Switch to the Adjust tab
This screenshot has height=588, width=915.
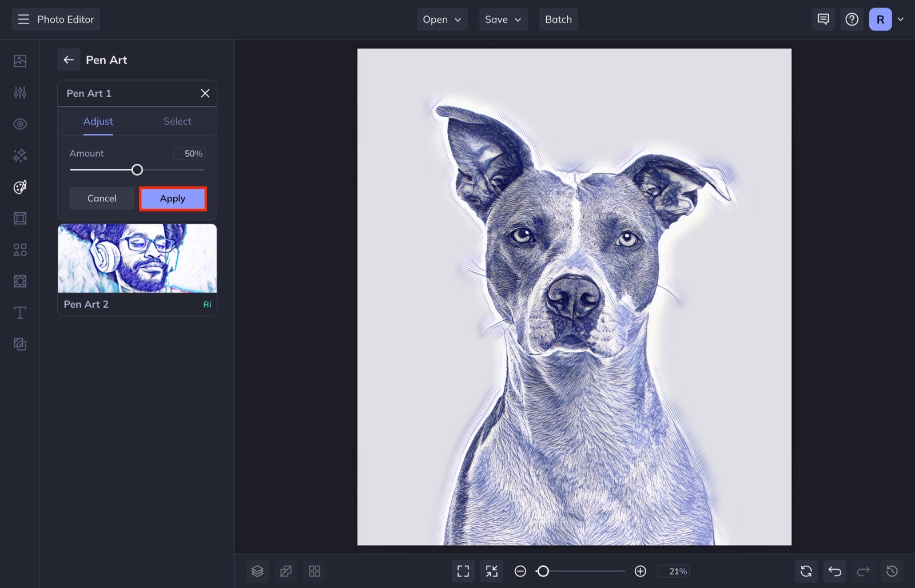[x=98, y=121]
